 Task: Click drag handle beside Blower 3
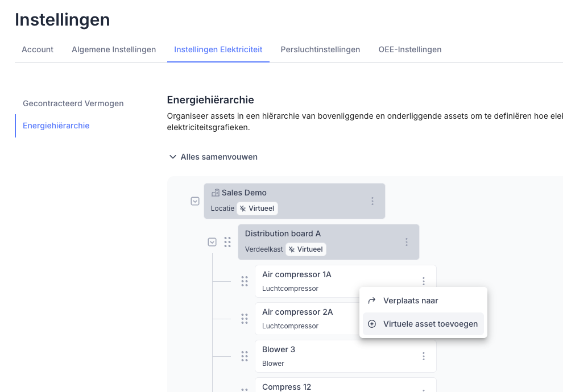click(245, 356)
